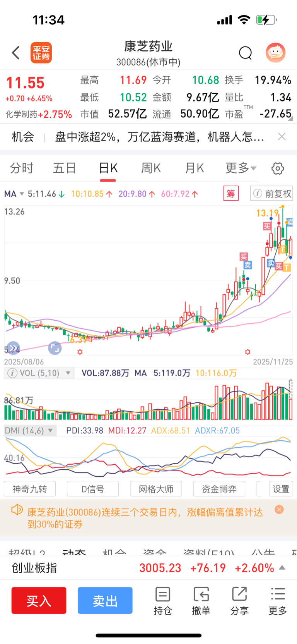This screenshot has height=644, width=297.
Task: Read the 康芝药业 涨幅偏离 notice text
Action: 145,518
